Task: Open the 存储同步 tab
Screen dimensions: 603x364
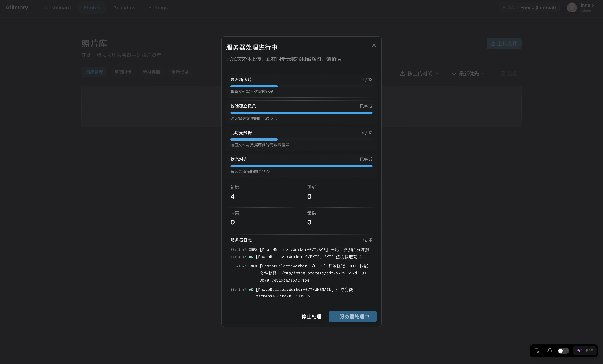Action: [x=123, y=72]
